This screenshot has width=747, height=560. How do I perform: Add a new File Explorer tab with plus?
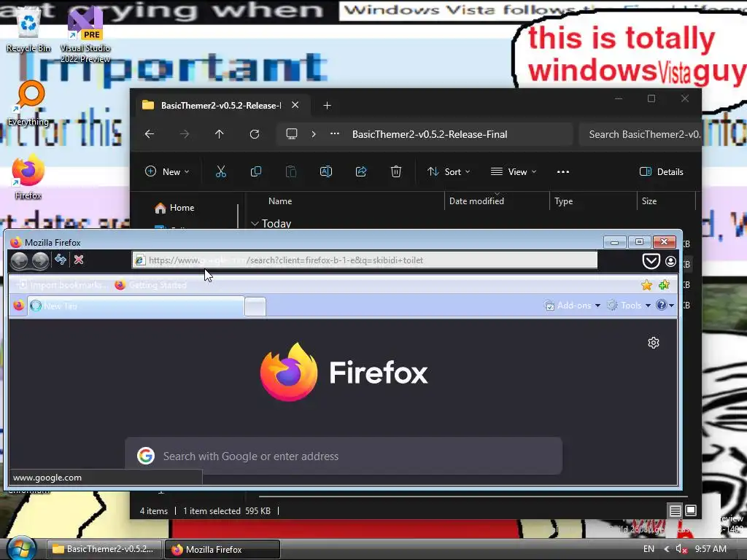click(327, 105)
